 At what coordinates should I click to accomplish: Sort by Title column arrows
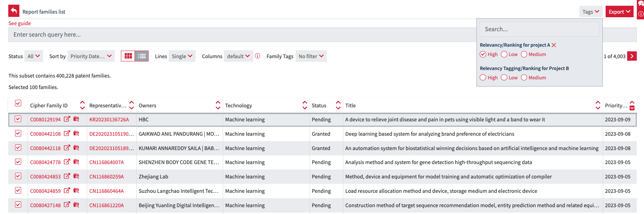pyautogui.click(x=598, y=105)
